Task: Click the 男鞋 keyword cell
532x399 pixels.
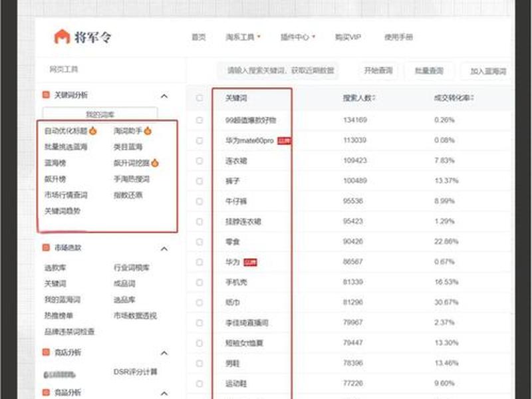Action: tap(233, 363)
